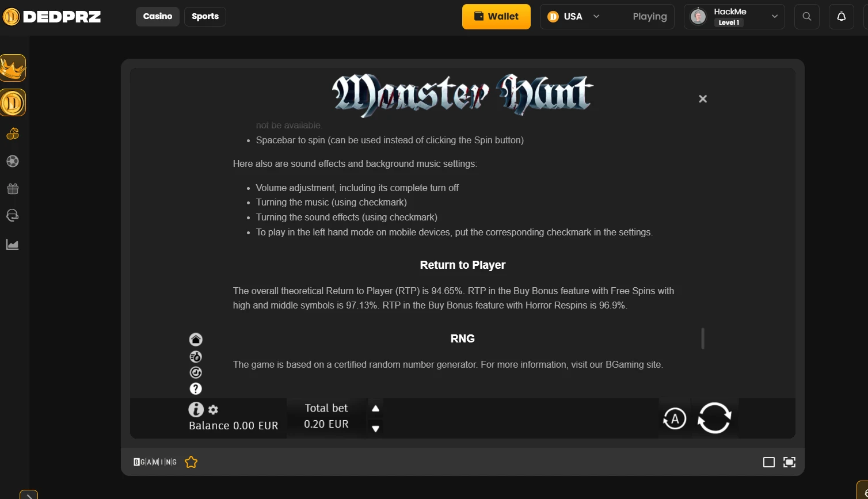Click the question mark help icon

coord(196,389)
